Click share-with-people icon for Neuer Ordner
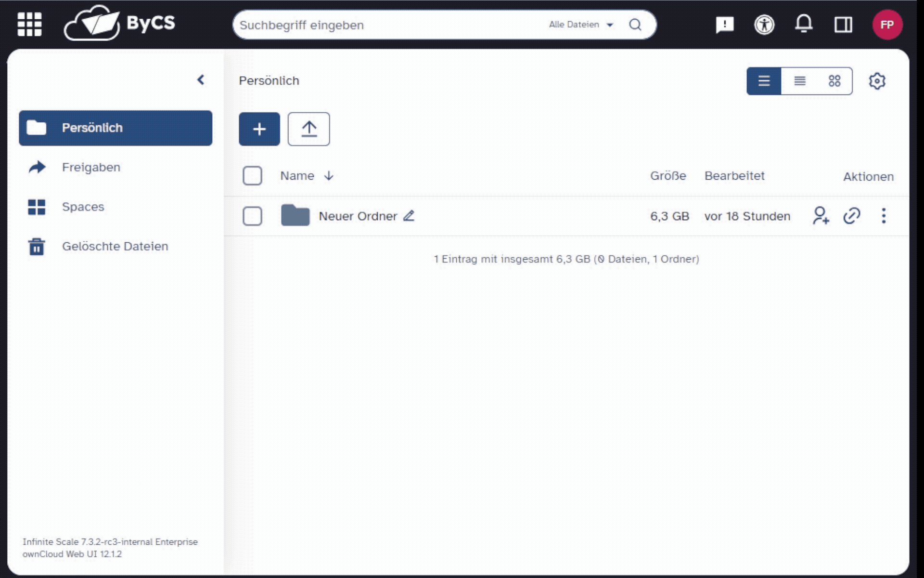Screen dimensions: 924x578 821,216
